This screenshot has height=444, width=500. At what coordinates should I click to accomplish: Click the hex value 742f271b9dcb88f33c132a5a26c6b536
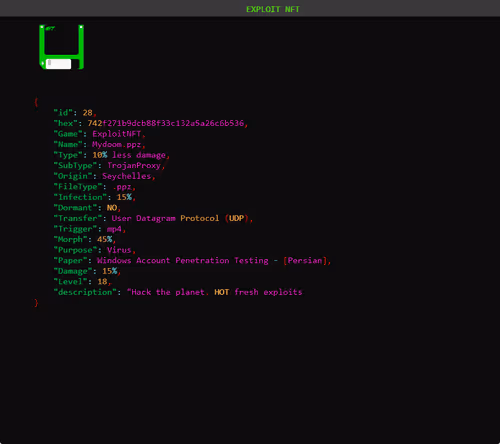pyautogui.click(x=166, y=123)
